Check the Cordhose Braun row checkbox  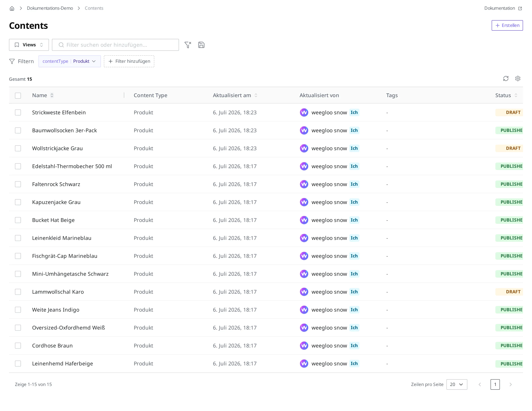[18, 345]
